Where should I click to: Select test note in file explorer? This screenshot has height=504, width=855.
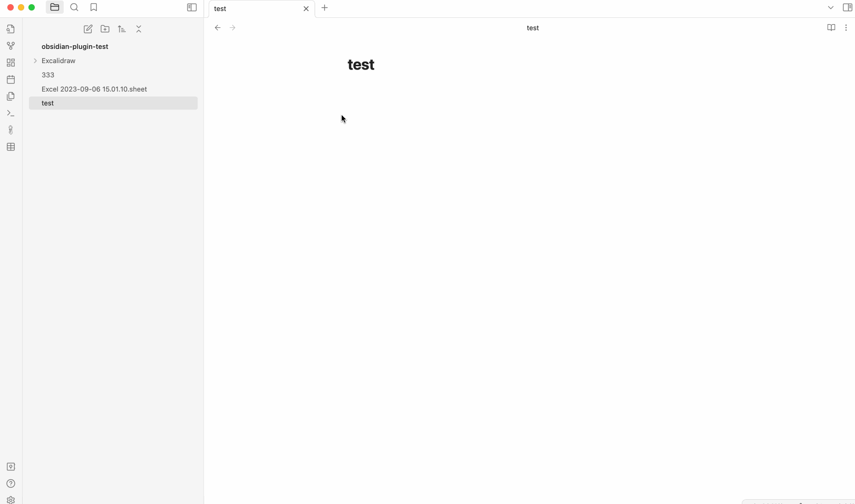(x=113, y=103)
